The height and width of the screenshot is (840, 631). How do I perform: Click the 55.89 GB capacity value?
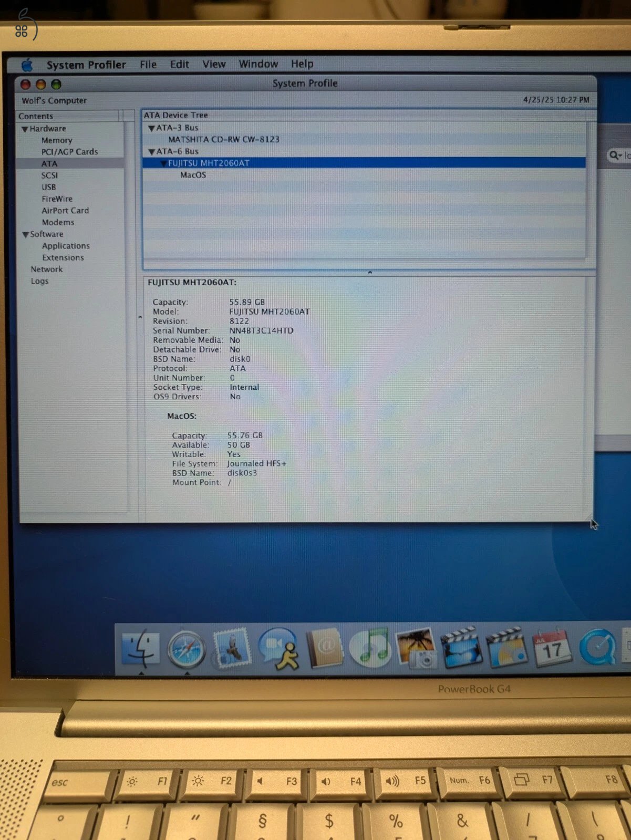[247, 302]
